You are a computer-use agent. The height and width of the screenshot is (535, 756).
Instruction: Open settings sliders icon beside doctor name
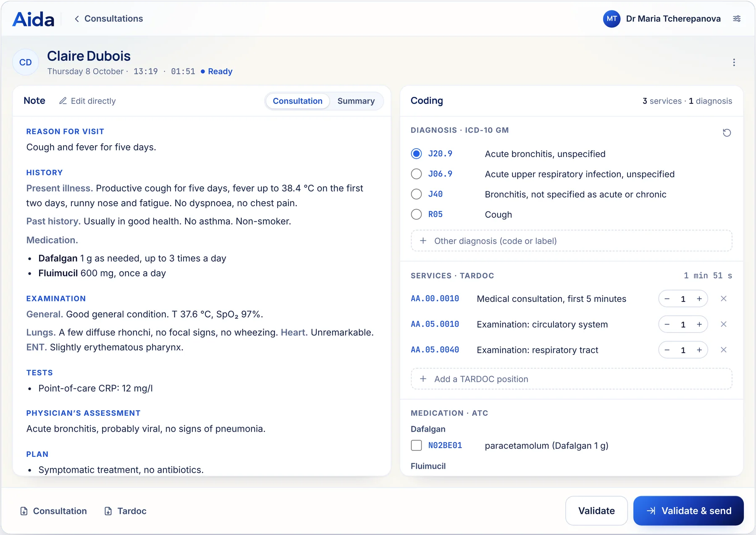(x=737, y=18)
